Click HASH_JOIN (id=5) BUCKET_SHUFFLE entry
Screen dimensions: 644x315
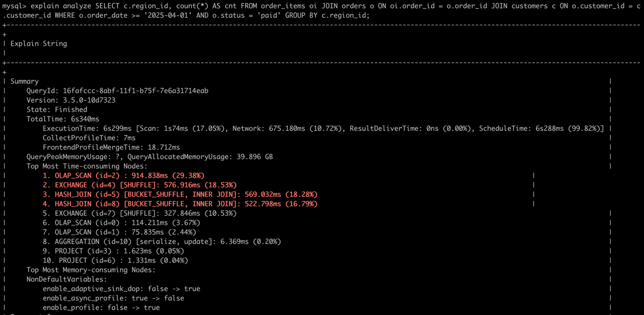pos(180,194)
